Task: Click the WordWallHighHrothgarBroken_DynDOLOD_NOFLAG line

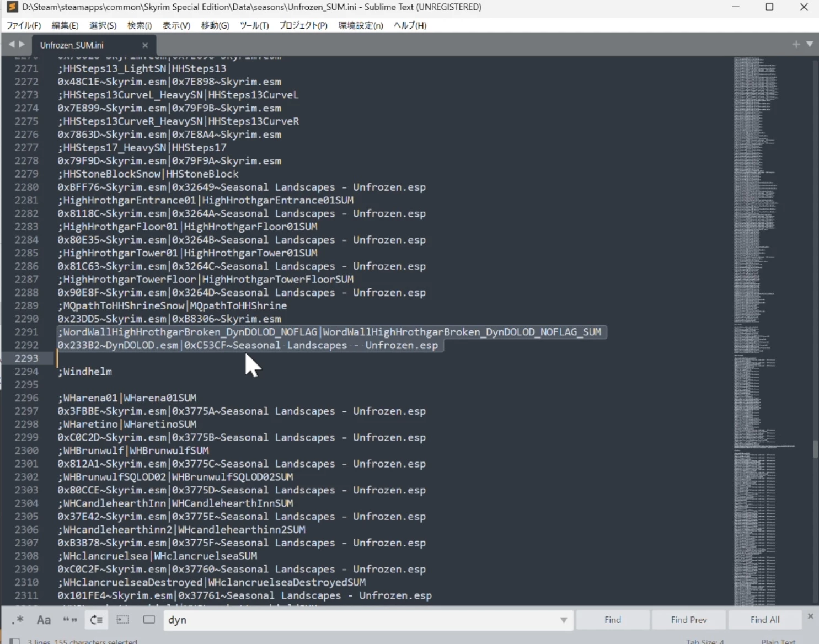Action: pos(329,332)
